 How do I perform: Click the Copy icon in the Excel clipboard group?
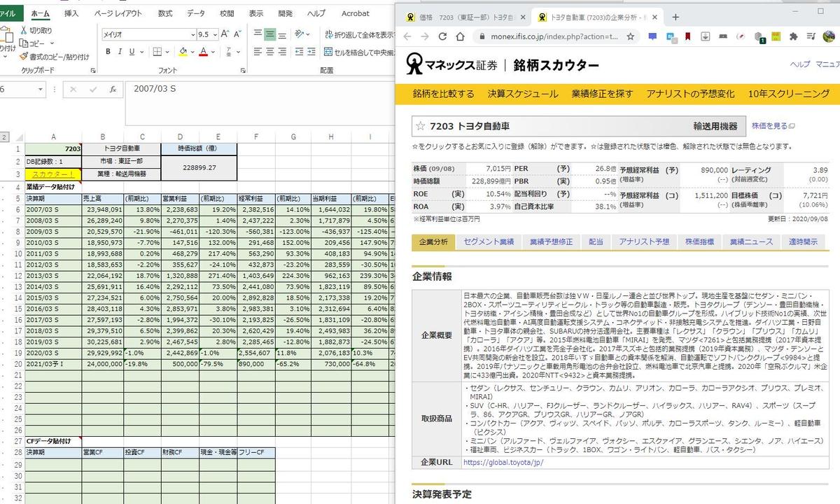[x=24, y=43]
